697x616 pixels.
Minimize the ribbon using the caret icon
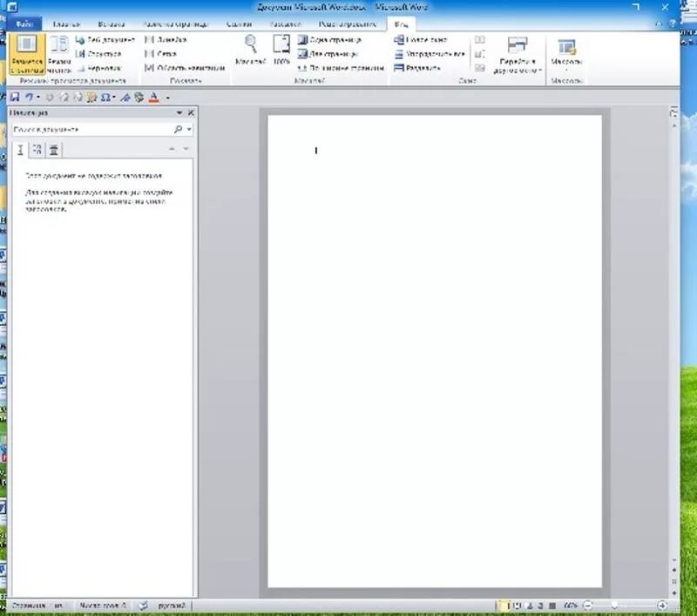(x=660, y=24)
